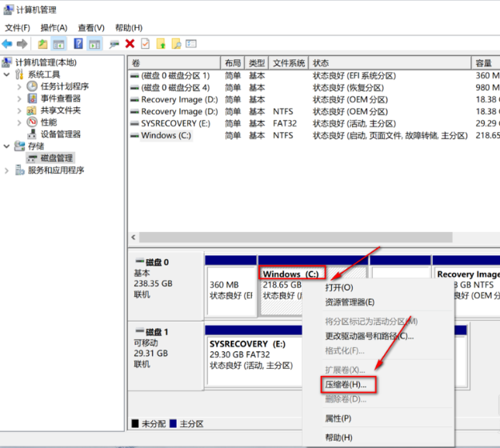Open the 帮助(H) menu in menu bar

(129, 28)
